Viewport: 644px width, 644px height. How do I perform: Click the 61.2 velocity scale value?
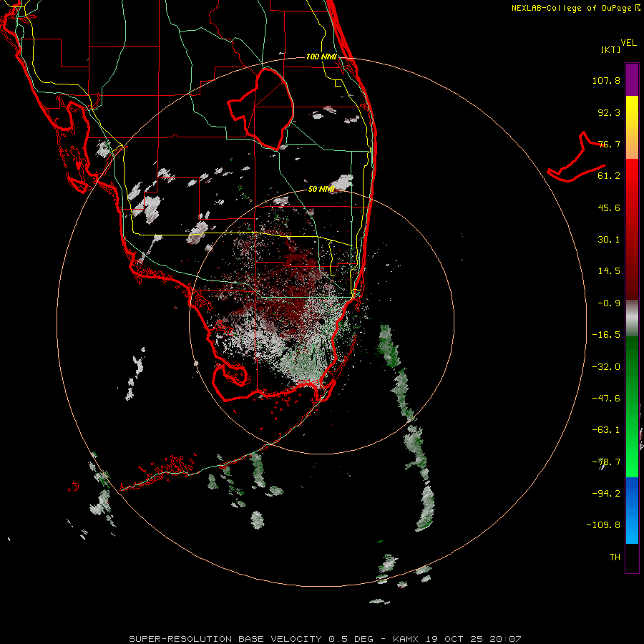(x=609, y=176)
